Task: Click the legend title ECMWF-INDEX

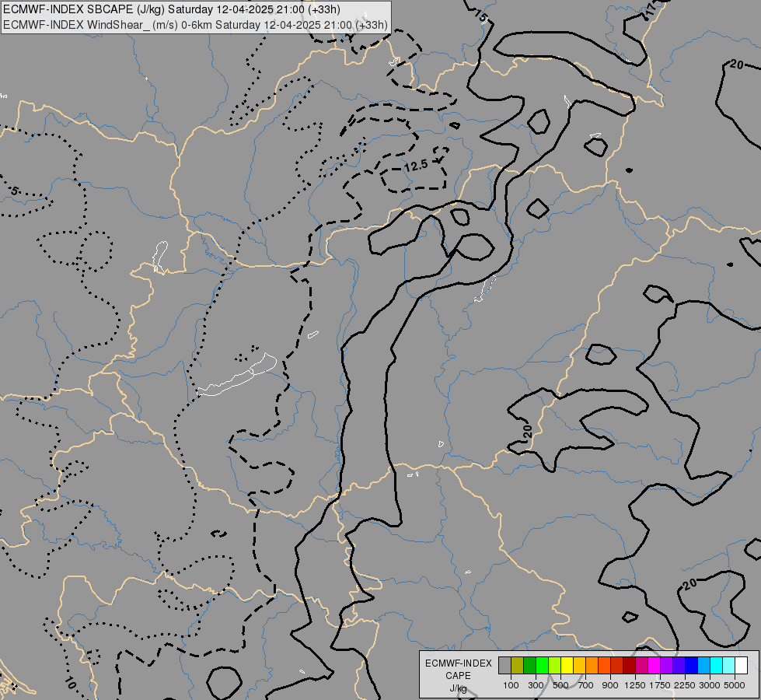Action: click(458, 663)
